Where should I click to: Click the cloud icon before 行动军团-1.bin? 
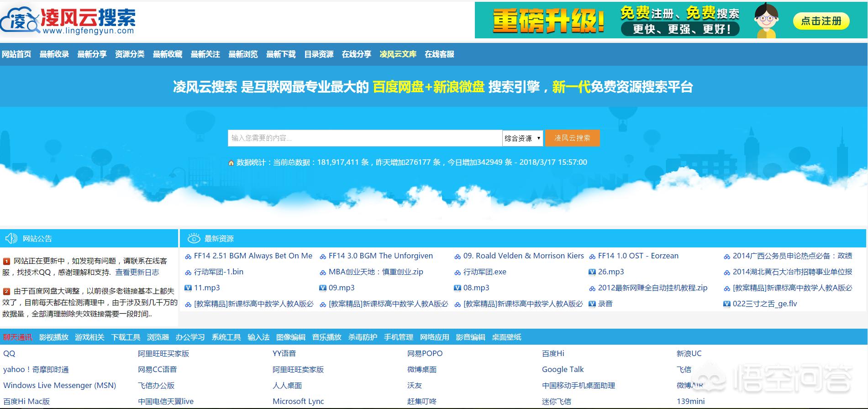(x=188, y=273)
